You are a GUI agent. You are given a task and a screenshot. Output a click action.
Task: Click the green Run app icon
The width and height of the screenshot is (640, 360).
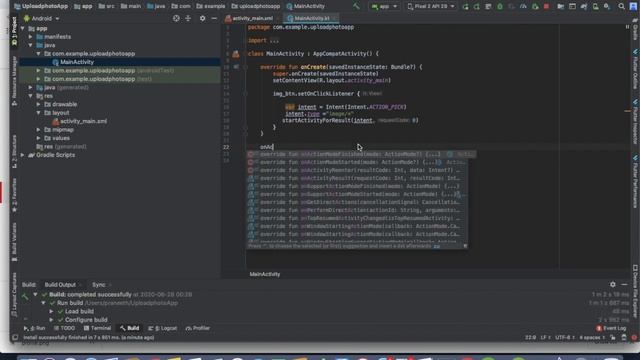[x=465, y=7]
